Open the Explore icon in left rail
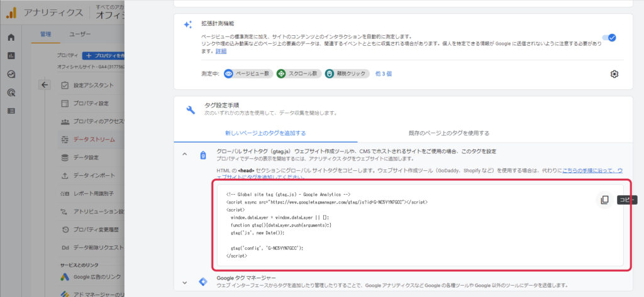The width and height of the screenshot is (644, 297). (x=11, y=74)
